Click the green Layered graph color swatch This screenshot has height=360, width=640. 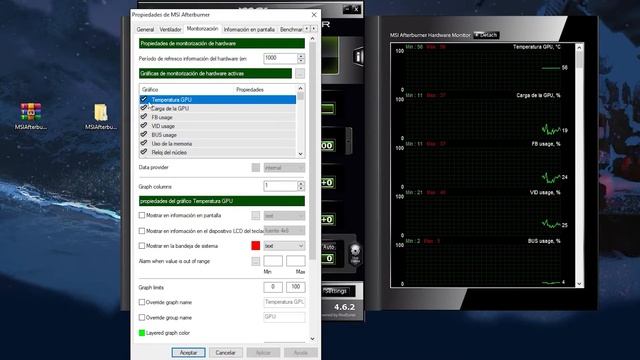pos(142,333)
